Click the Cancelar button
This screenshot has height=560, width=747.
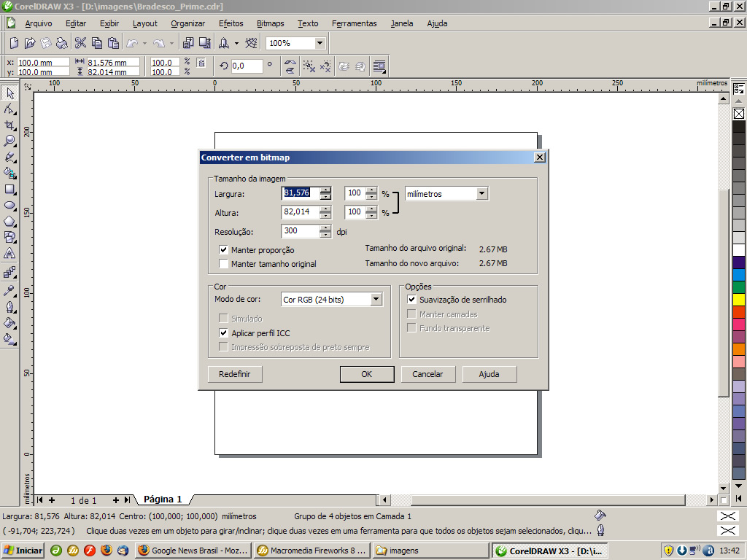427,374
